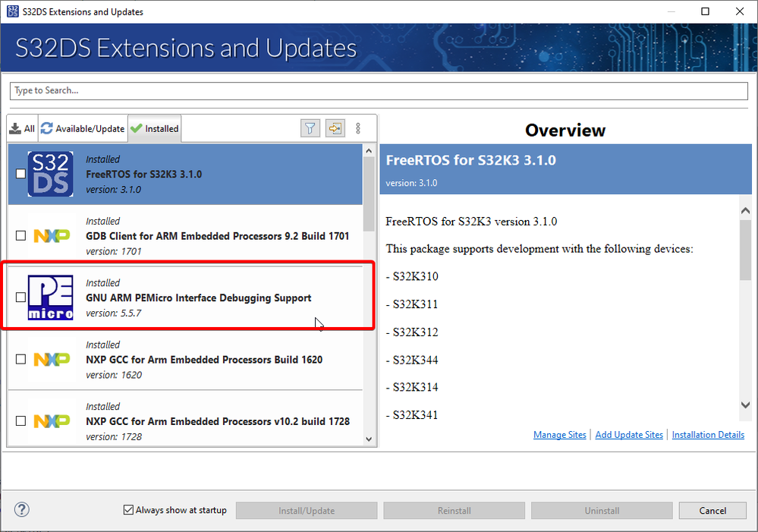Select NXP GCC for Arm Build 1620 entry
The height and width of the screenshot is (532, 758).
tap(185, 359)
